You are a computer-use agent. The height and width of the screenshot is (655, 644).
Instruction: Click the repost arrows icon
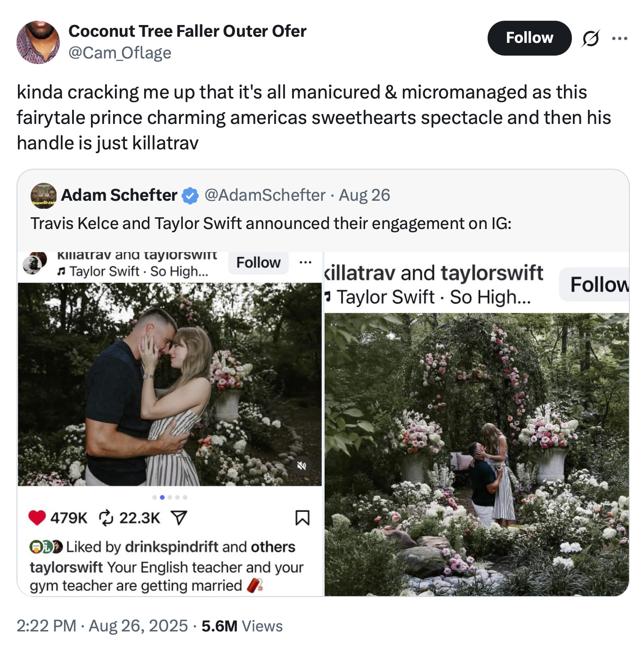(x=106, y=517)
